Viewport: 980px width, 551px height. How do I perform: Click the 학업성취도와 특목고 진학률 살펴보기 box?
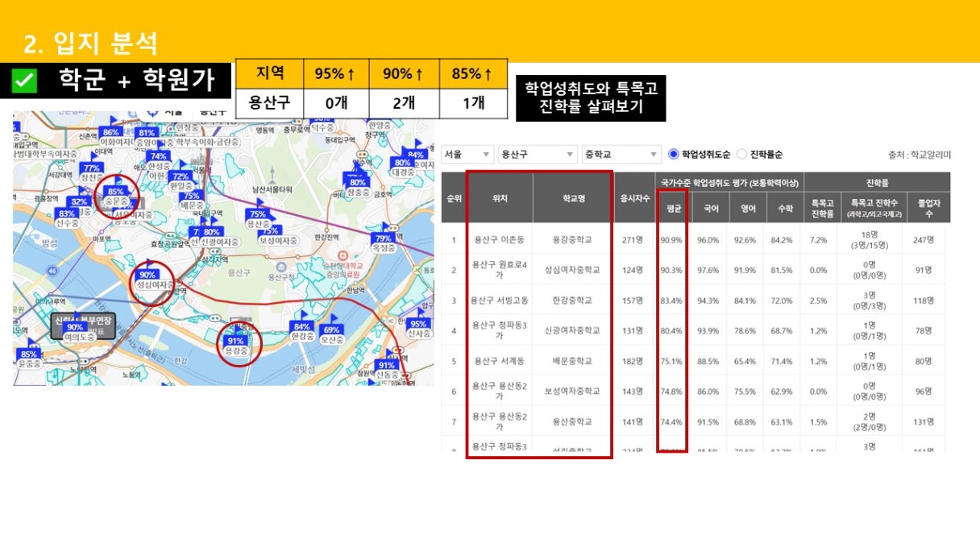[x=591, y=98]
